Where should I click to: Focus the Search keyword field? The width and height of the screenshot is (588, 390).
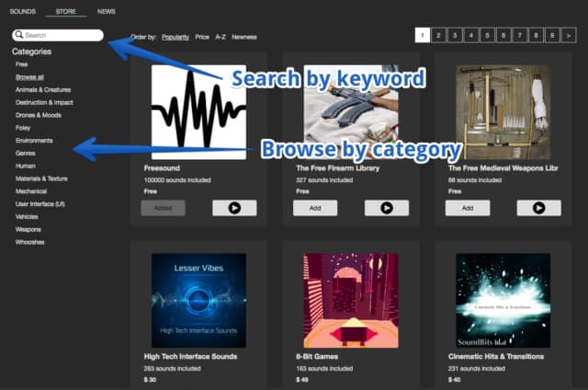click(61, 35)
